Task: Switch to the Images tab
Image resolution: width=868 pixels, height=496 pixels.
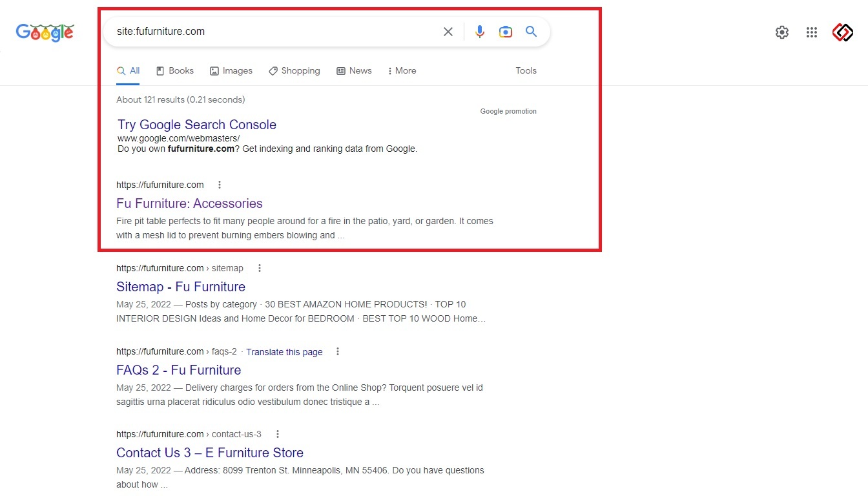Action: point(231,71)
